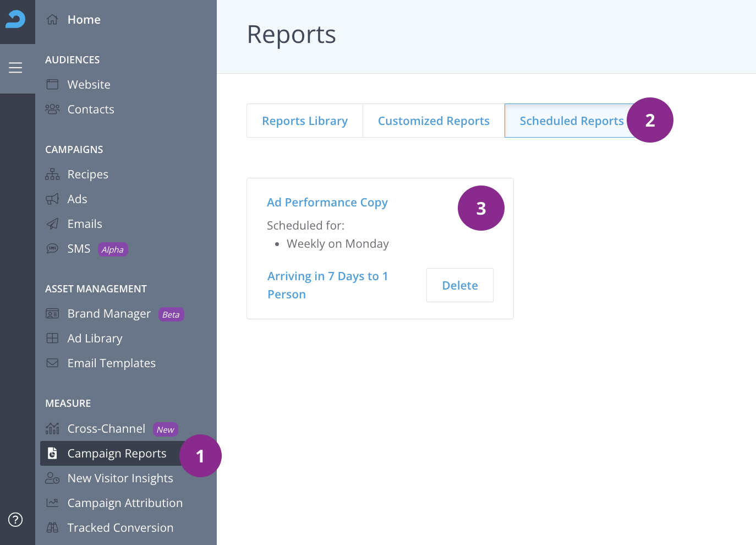The image size is (756, 545).
Task: Go to Home in the sidebar
Action: (x=84, y=20)
